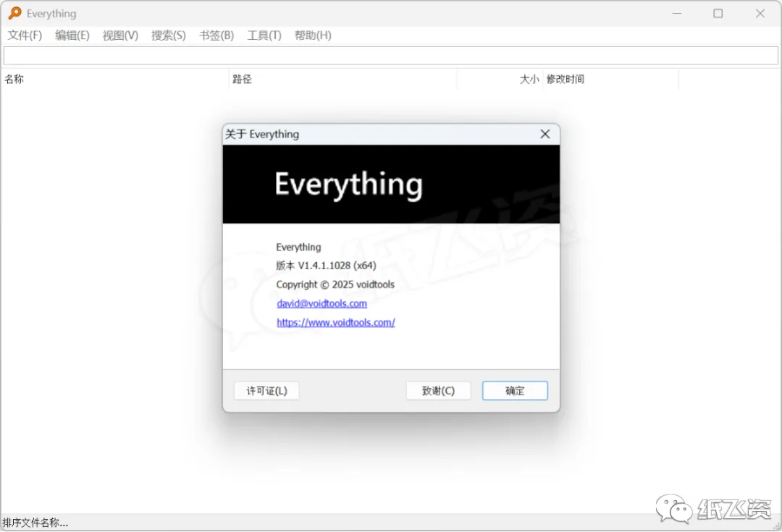The height and width of the screenshot is (532, 782).
Task: Confirm the dialog with 确定
Action: [x=515, y=391]
